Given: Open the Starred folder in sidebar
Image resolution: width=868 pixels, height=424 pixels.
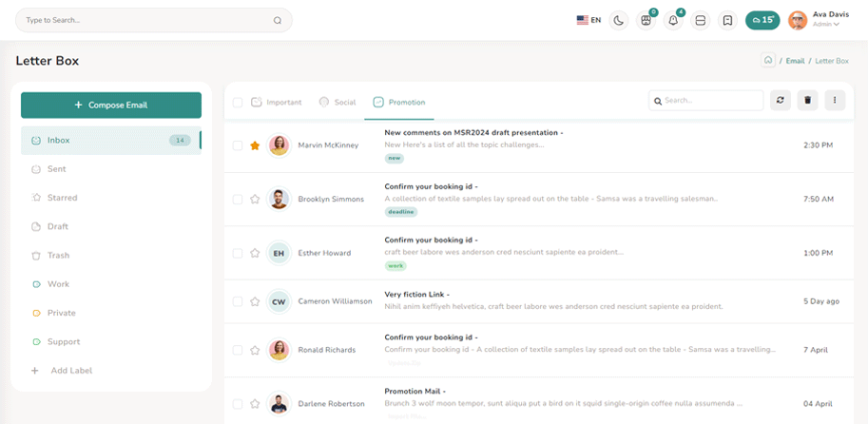Looking at the screenshot, I should point(63,198).
